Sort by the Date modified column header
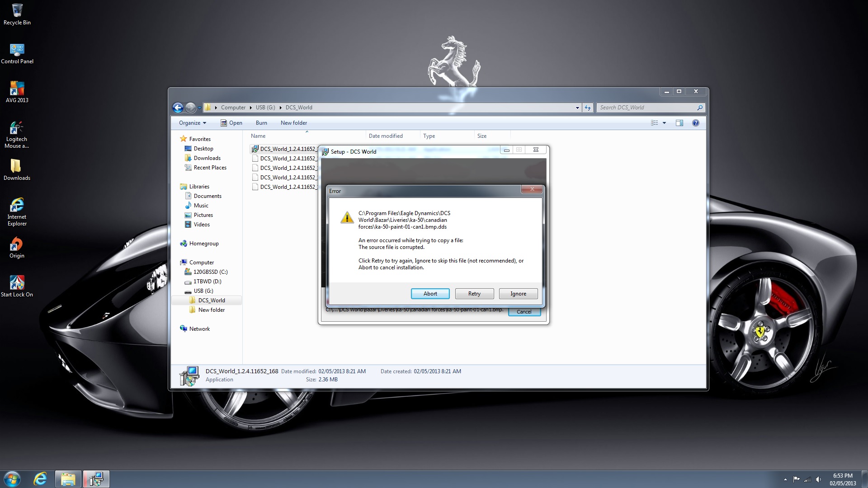Viewport: 868px width, 488px height. [393, 136]
